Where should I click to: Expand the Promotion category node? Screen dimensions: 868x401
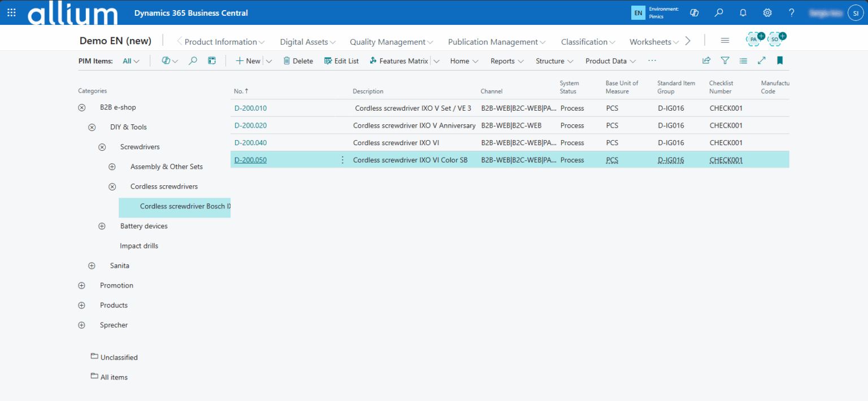tap(81, 285)
